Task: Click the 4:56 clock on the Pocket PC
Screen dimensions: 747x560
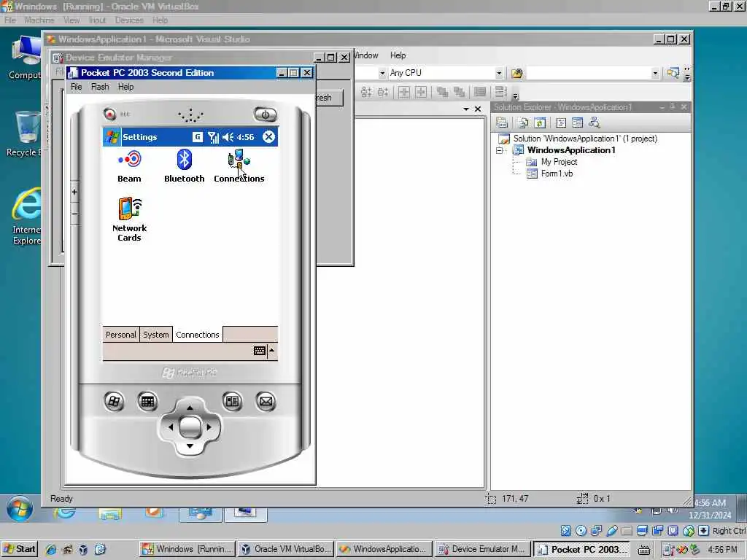Action: 245,137
